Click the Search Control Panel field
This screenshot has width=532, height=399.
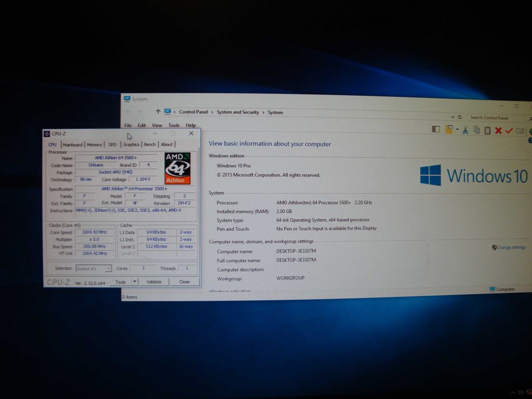[x=497, y=118]
